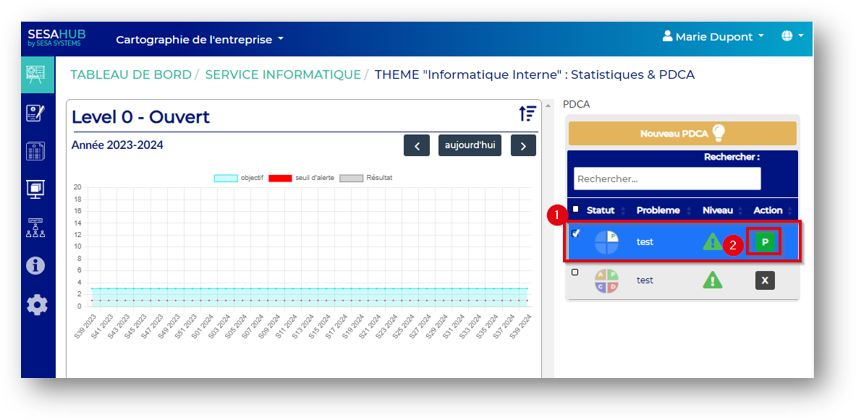Open settings gear in sidebar

(x=37, y=304)
